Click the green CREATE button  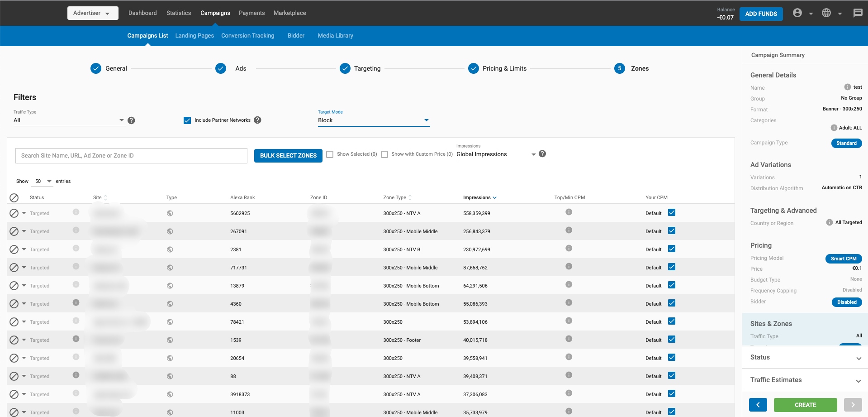click(805, 405)
